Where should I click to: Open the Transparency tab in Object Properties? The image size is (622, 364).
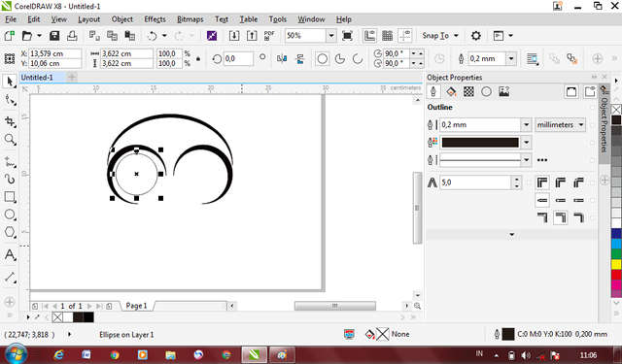point(468,92)
